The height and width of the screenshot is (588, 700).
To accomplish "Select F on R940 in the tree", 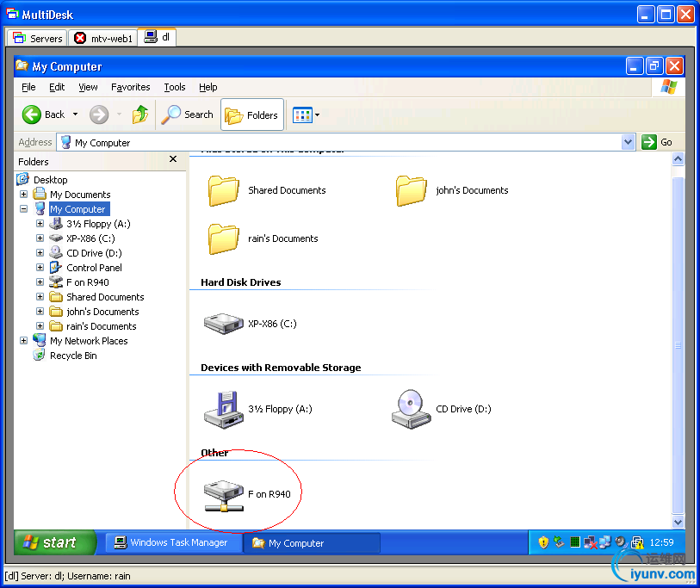I will tap(88, 282).
